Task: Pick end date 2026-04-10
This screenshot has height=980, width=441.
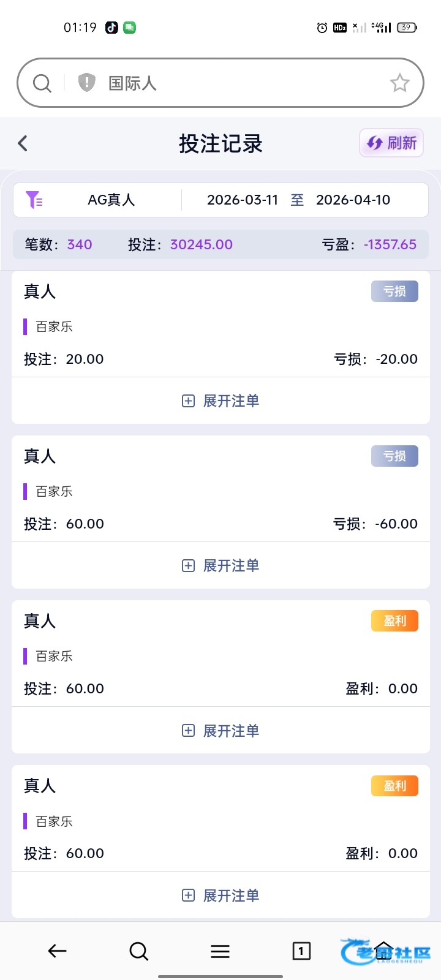Action: coord(353,200)
